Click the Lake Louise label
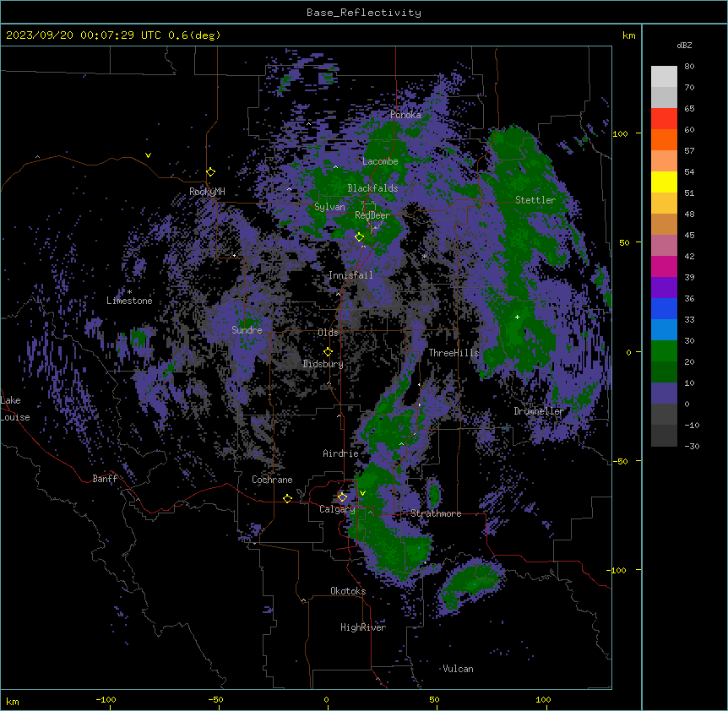This screenshot has height=711, width=728. [x=15, y=409]
